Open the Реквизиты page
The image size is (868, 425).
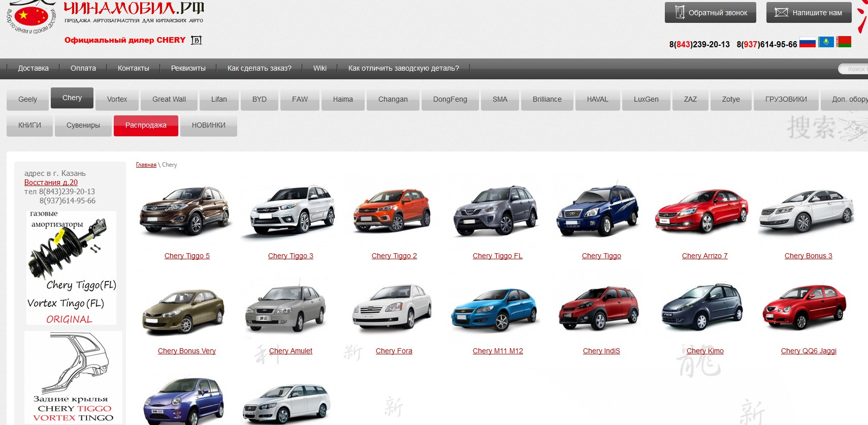188,68
